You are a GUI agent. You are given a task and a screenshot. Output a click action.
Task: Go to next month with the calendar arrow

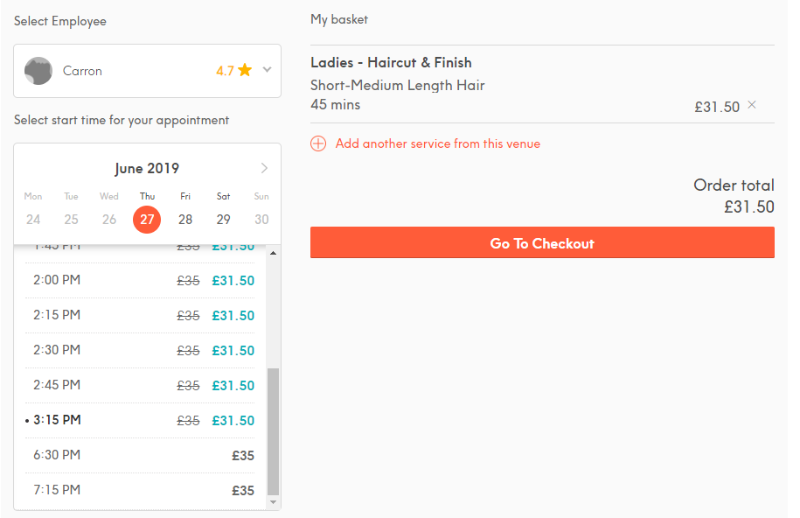tap(264, 168)
